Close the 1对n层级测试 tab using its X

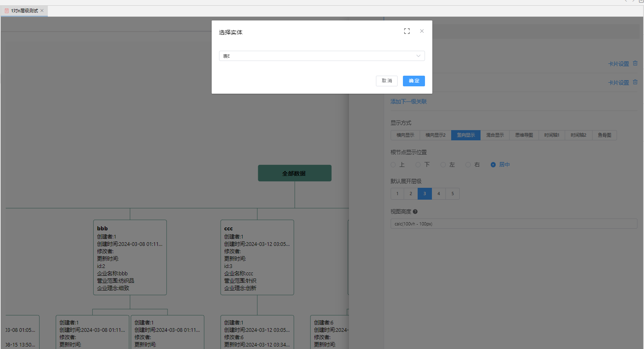[x=42, y=11]
